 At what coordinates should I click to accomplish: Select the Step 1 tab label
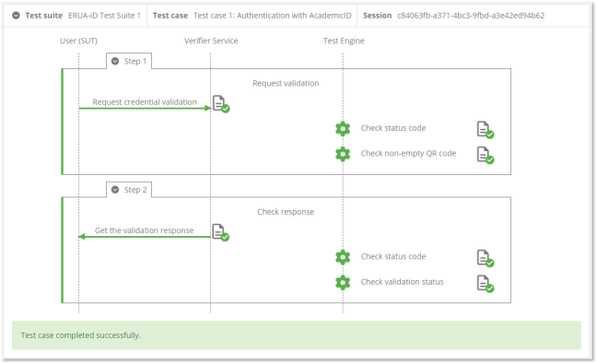pos(135,62)
